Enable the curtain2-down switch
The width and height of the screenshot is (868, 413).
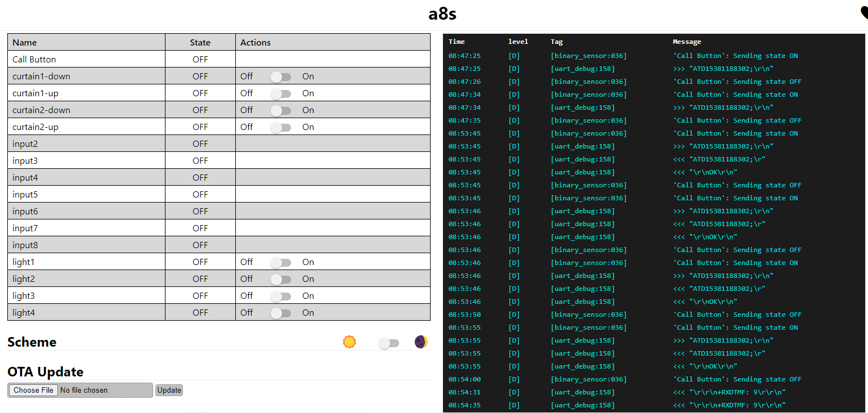tap(280, 111)
